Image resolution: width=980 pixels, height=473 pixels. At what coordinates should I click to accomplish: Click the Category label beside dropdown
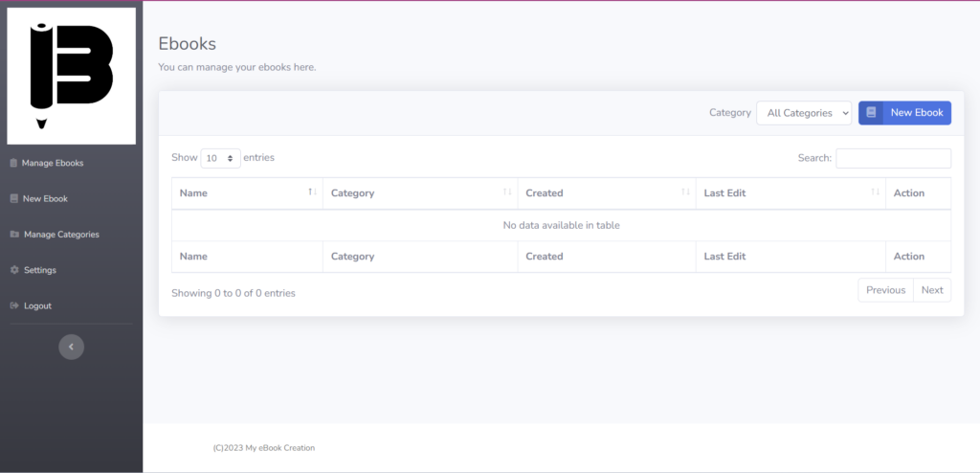(730, 113)
